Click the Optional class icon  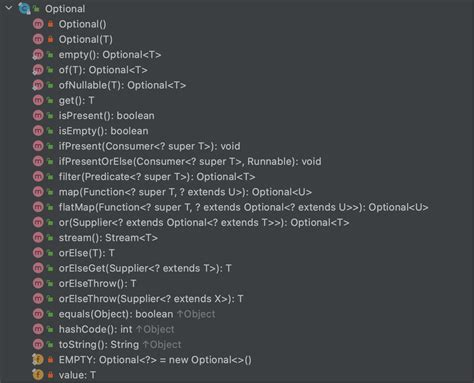(24, 8)
